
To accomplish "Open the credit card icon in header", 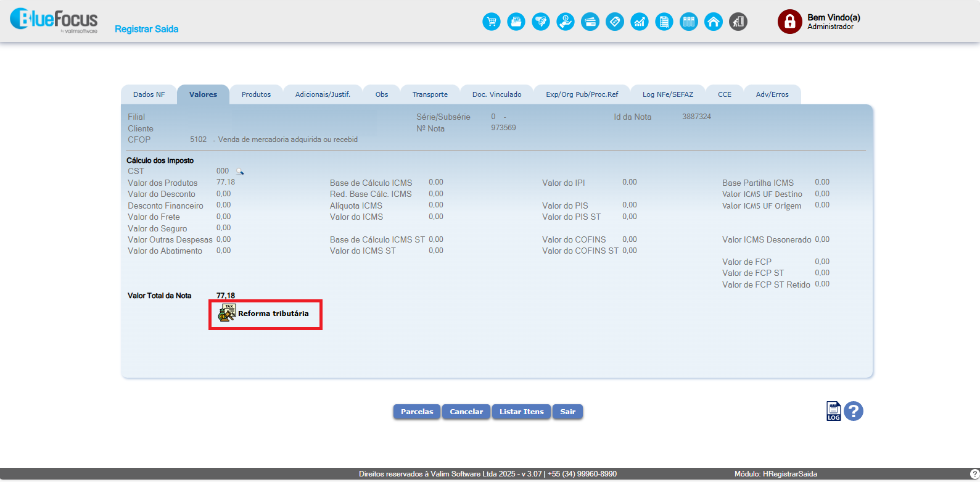I will click(x=590, y=22).
